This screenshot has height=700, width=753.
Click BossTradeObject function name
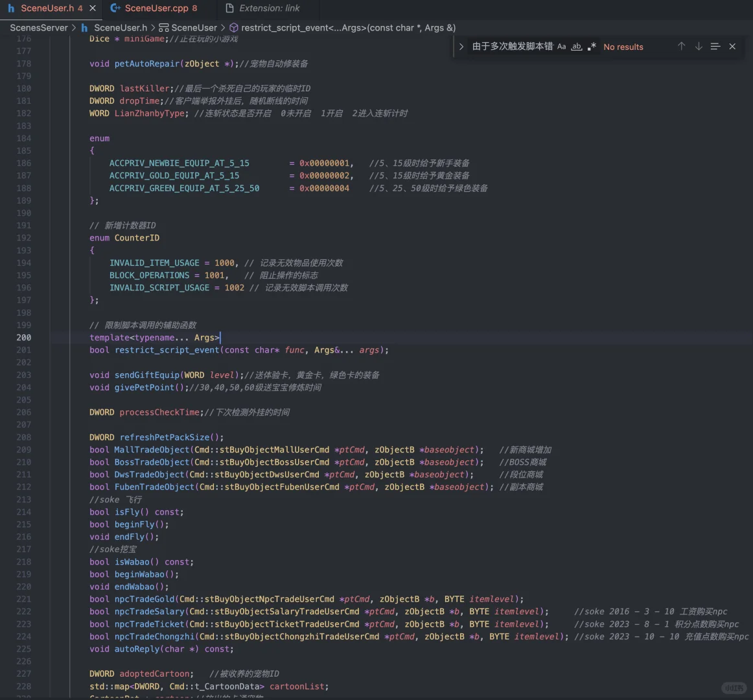(x=152, y=462)
